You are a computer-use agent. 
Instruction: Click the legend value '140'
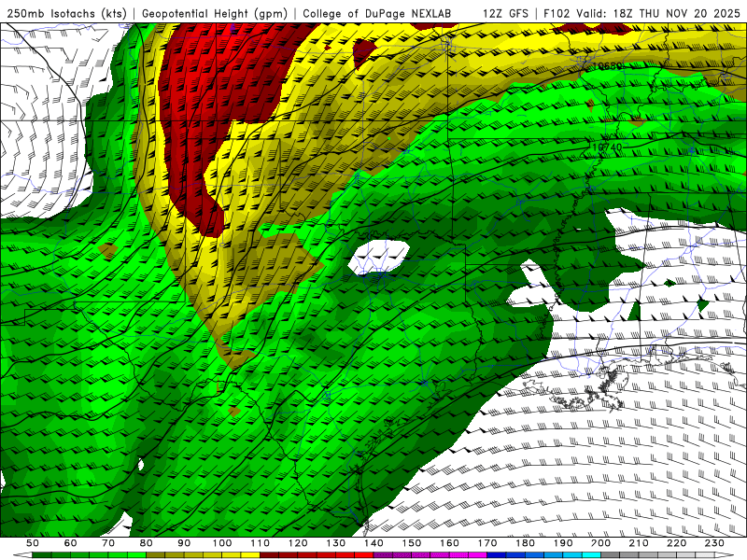[373, 543]
